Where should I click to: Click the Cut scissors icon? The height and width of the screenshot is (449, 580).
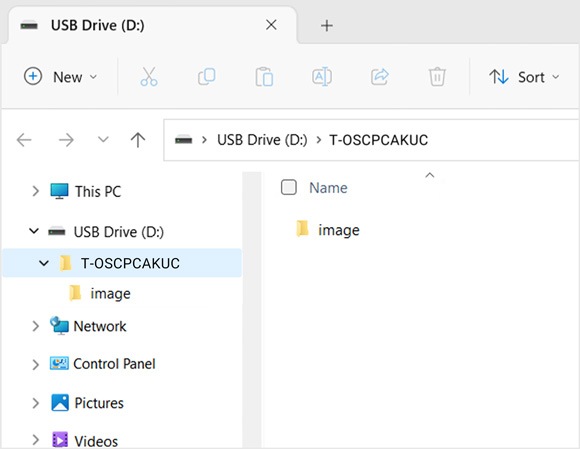coord(149,77)
